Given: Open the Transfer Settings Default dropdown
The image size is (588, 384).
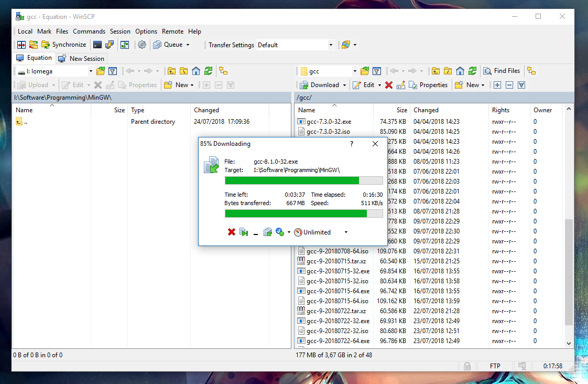Looking at the screenshot, I should click(331, 45).
